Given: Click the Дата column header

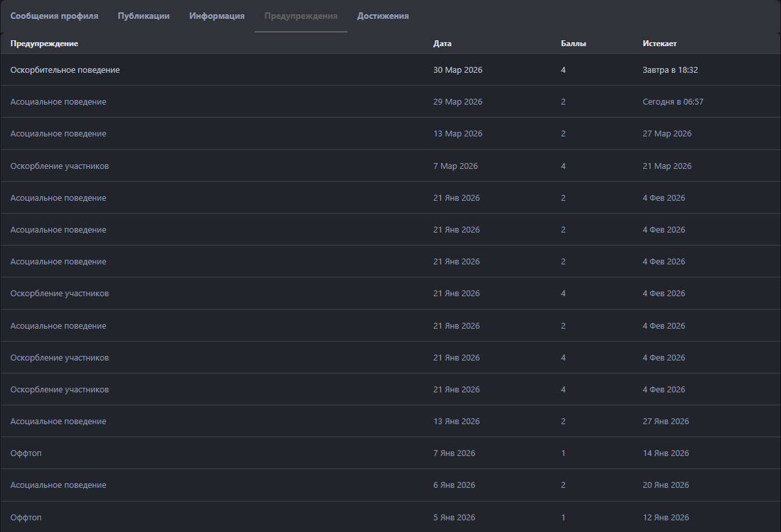Looking at the screenshot, I should tap(442, 44).
